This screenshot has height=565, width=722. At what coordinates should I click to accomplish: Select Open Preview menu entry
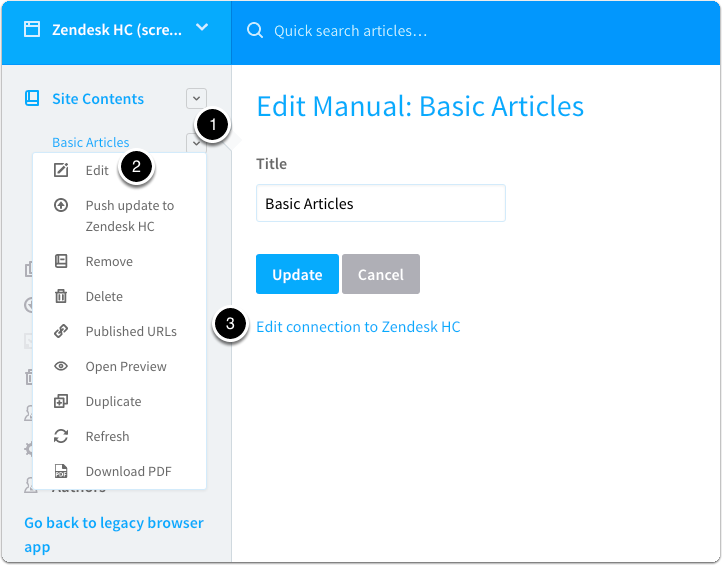[x=126, y=367]
